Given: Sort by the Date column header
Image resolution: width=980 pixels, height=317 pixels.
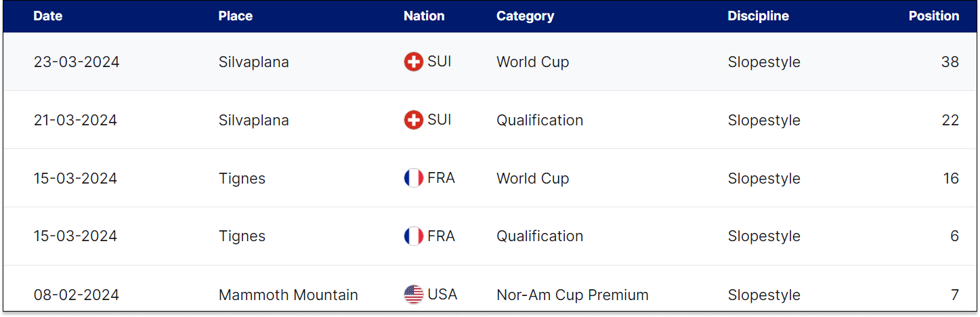Looking at the screenshot, I should (x=48, y=16).
